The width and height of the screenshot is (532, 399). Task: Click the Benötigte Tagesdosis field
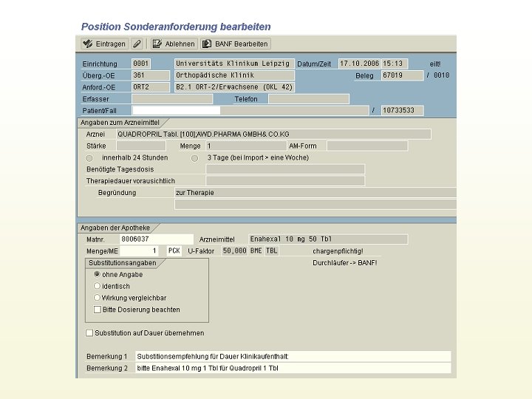click(x=285, y=169)
